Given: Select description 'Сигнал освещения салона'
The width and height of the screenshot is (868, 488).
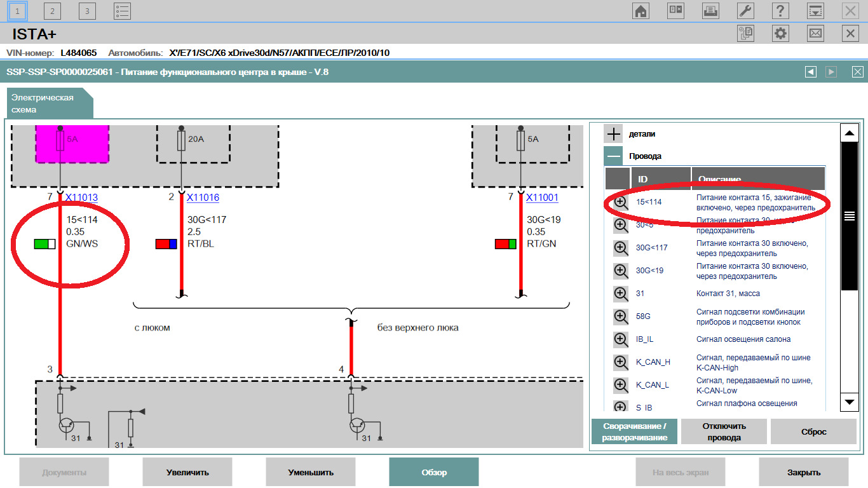Looking at the screenshot, I should [x=743, y=339].
